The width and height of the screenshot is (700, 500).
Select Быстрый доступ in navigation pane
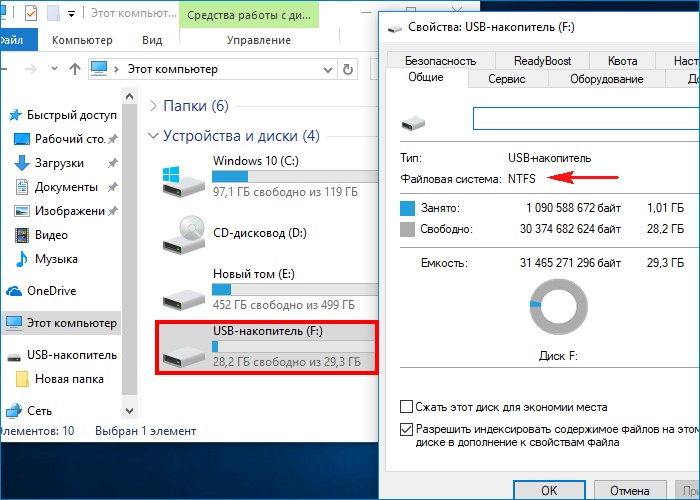[x=71, y=115]
